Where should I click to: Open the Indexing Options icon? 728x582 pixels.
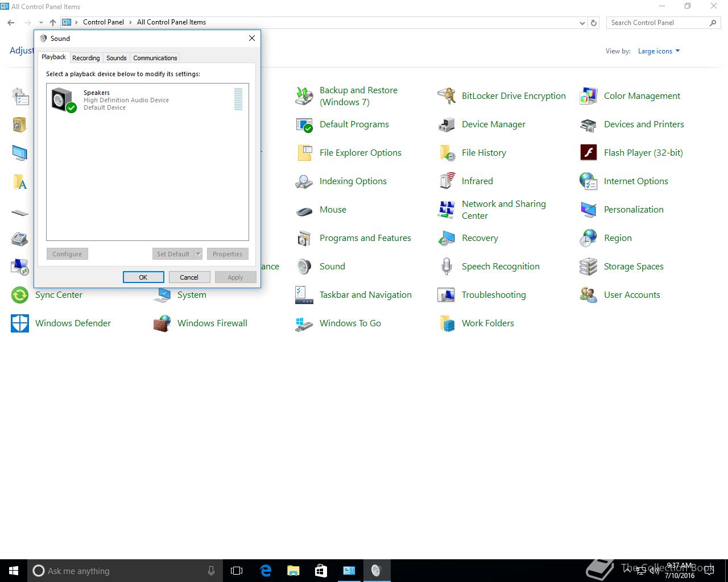coord(304,181)
